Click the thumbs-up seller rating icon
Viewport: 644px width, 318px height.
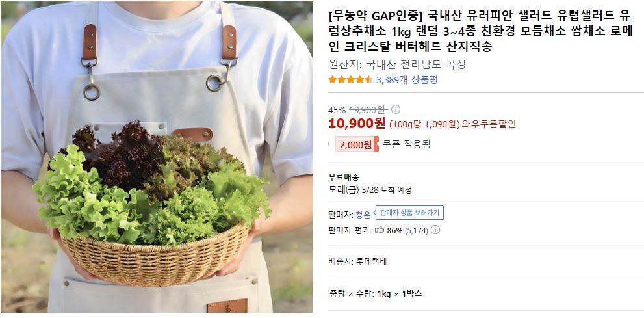click(380, 230)
